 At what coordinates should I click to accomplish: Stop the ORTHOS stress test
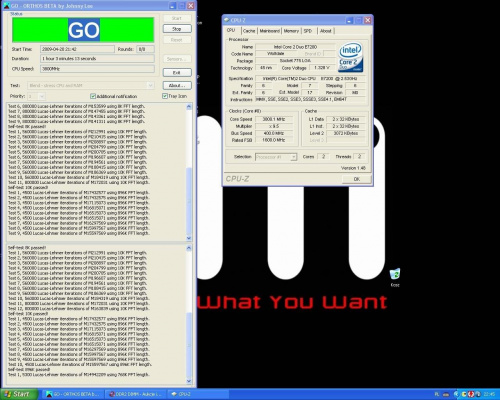tap(177, 29)
